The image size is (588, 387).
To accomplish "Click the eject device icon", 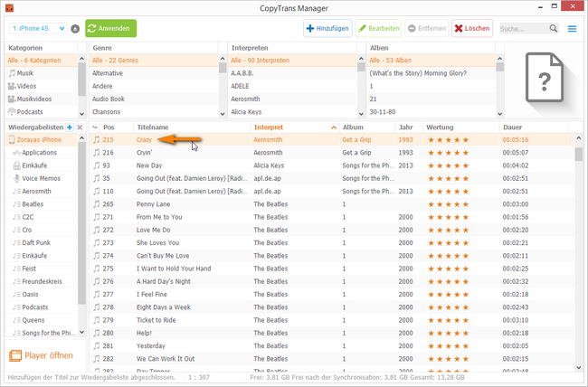I will click(x=75, y=29).
